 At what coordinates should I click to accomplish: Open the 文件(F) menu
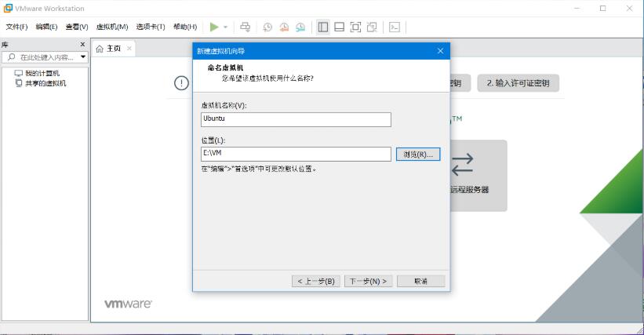[16, 27]
